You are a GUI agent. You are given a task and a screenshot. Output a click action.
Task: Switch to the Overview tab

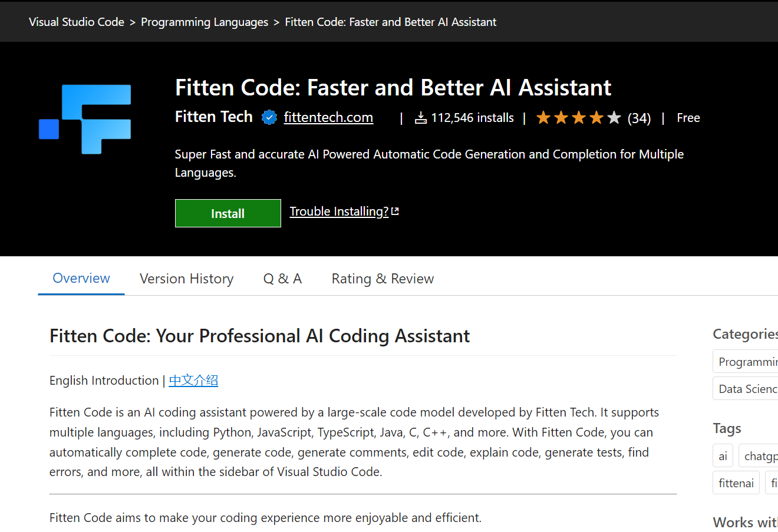[x=81, y=278]
